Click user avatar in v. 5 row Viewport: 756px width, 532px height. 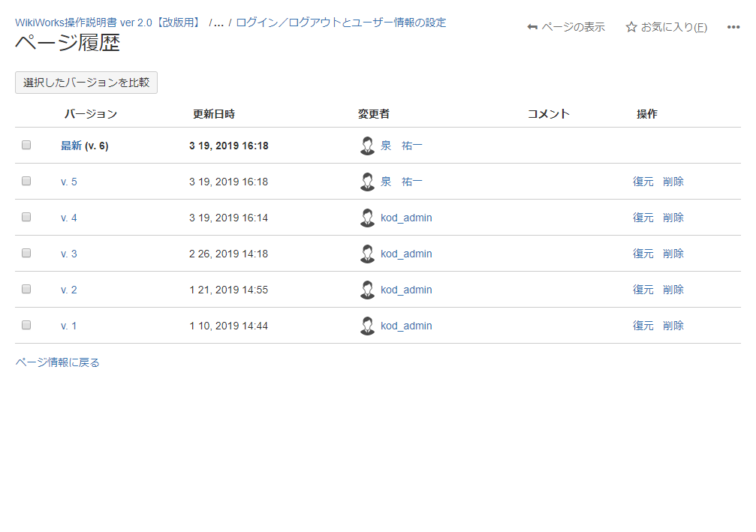(367, 182)
